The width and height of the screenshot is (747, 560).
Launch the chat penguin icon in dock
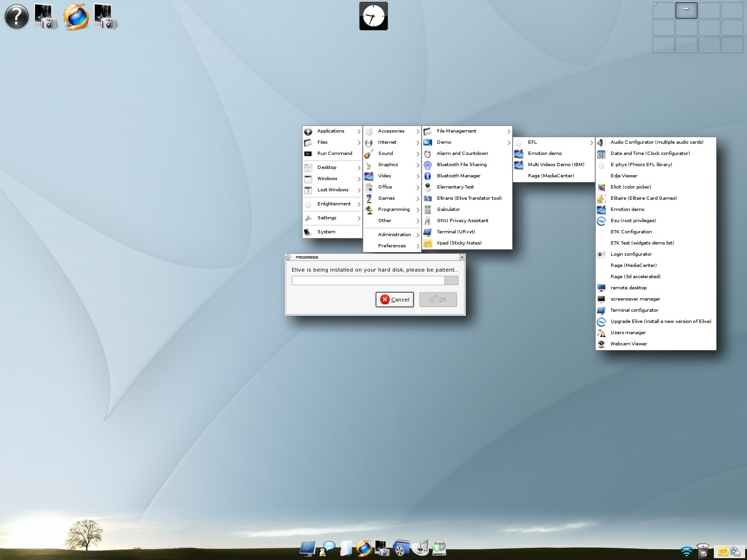click(x=327, y=548)
